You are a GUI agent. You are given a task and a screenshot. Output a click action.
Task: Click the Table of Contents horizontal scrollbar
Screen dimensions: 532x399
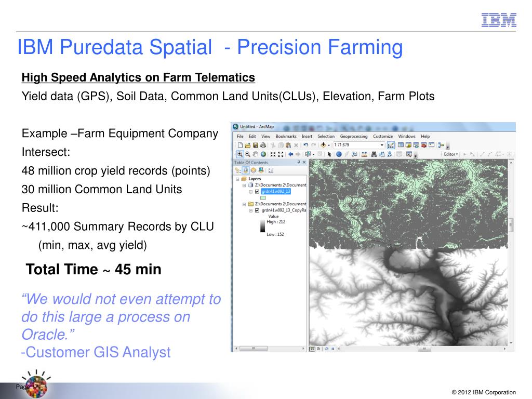(270, 349)
